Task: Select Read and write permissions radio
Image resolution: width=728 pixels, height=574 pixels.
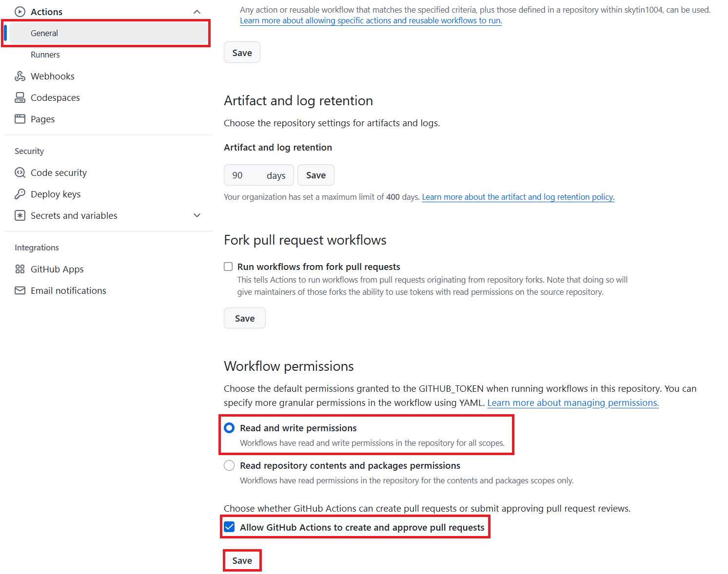Action: point(229,428)
